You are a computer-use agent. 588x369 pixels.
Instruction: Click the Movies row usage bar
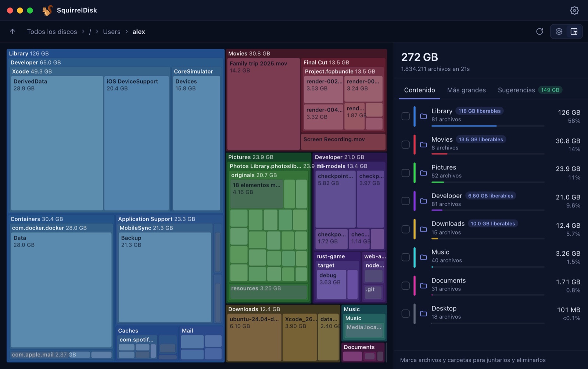tap(488, 154)
